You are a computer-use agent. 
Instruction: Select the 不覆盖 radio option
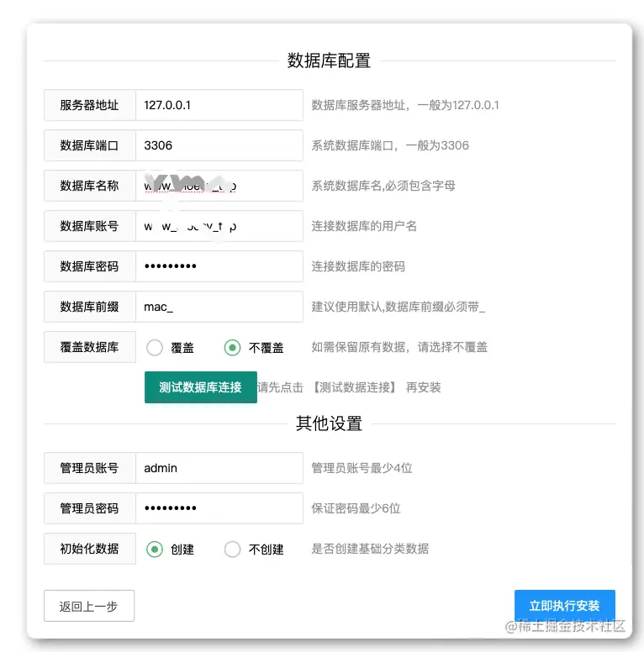click(233, 347)
